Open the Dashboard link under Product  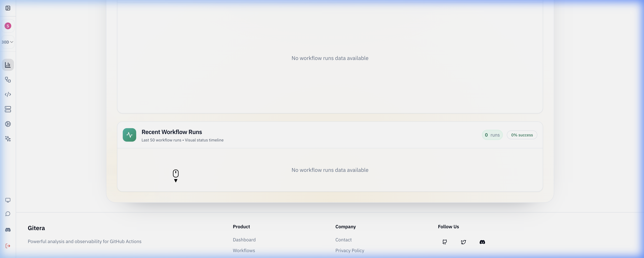[244, 240]
